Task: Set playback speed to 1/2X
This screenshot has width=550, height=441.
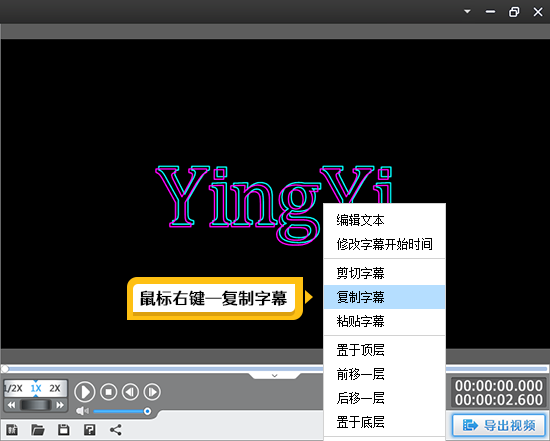Action: 13,388
